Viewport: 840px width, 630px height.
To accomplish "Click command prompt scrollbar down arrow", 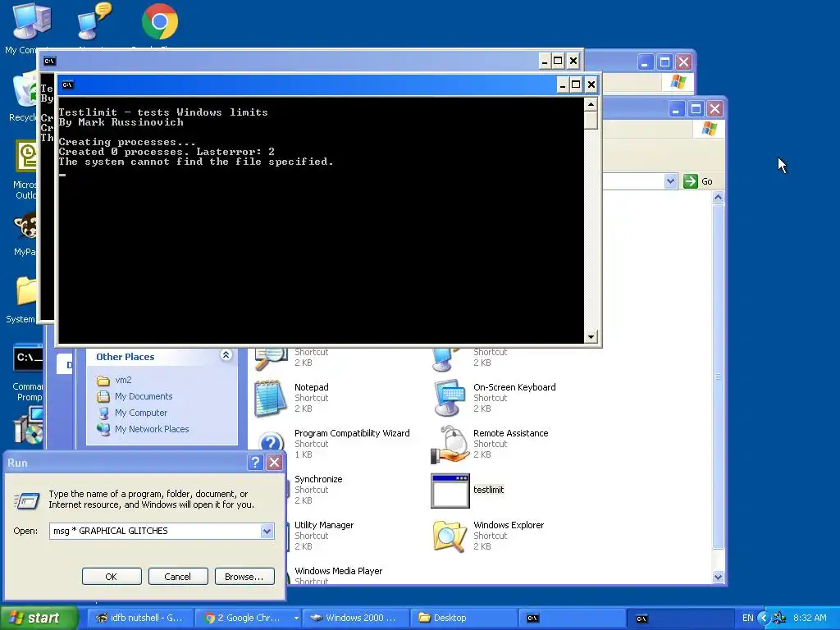I will click(591, 337).
